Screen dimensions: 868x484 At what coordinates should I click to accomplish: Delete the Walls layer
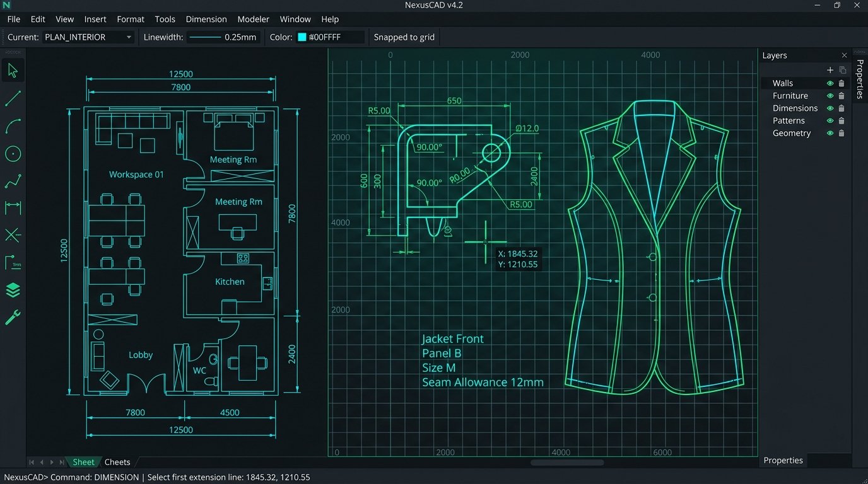[842, 83]
